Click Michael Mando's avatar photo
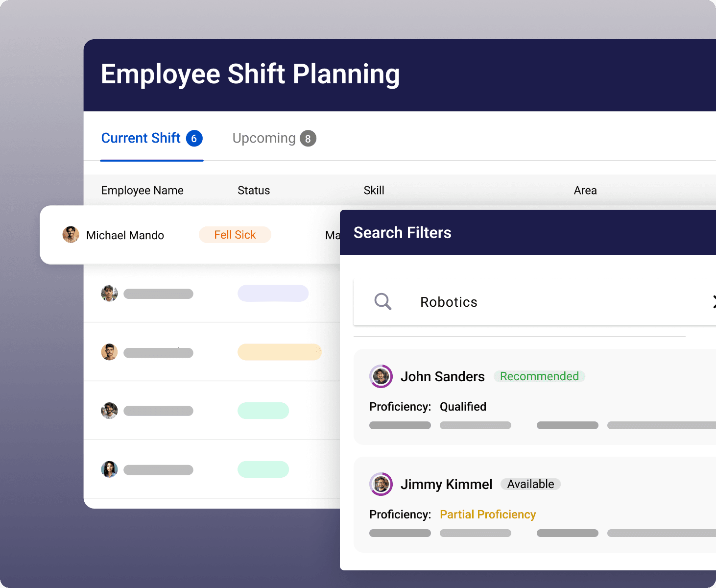716x588 pixels. pos(71,235)
